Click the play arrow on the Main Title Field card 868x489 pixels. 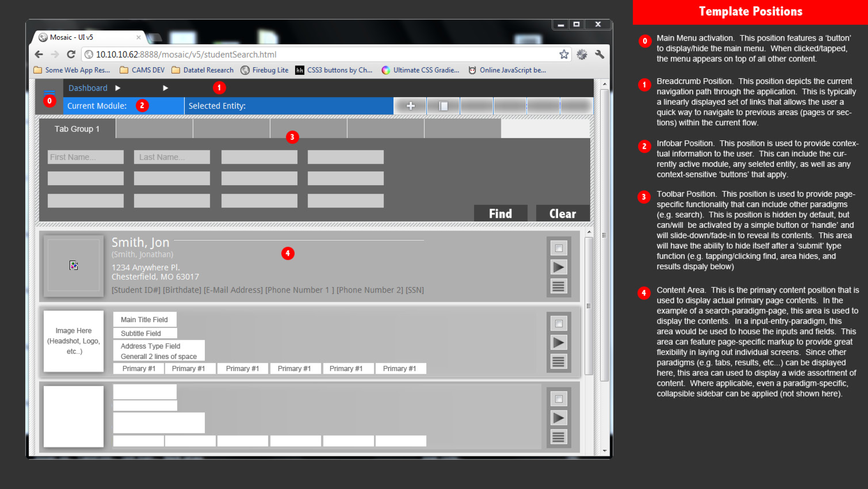tap(558, 342)
